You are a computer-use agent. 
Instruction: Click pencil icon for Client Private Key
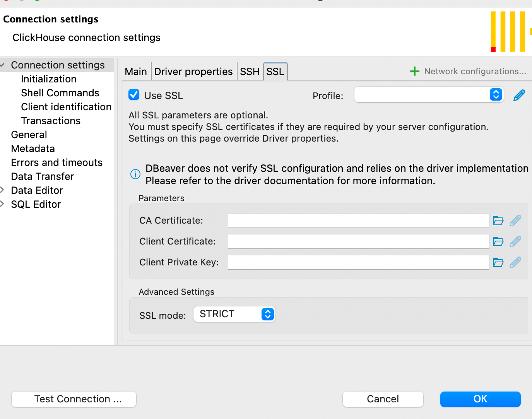click(515, 262)
